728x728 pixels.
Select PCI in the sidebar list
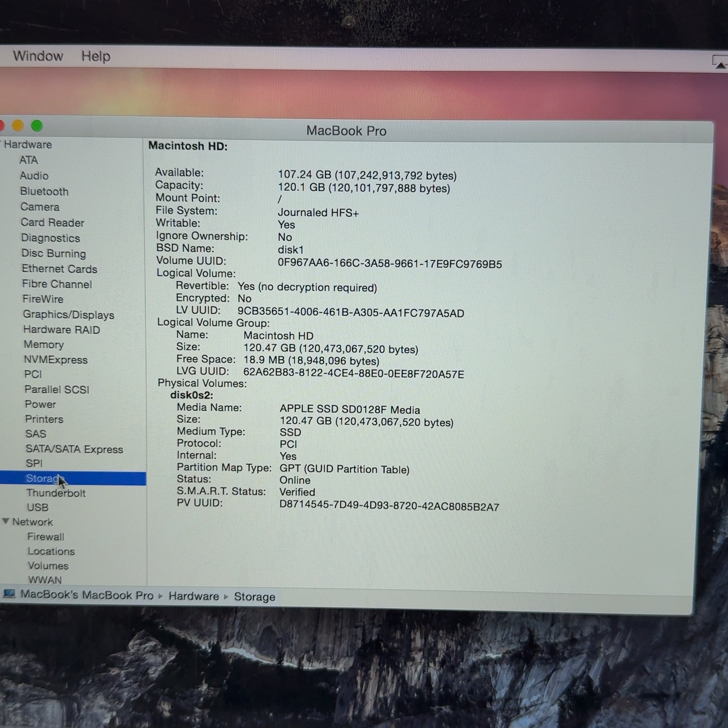tap(33, 374)
